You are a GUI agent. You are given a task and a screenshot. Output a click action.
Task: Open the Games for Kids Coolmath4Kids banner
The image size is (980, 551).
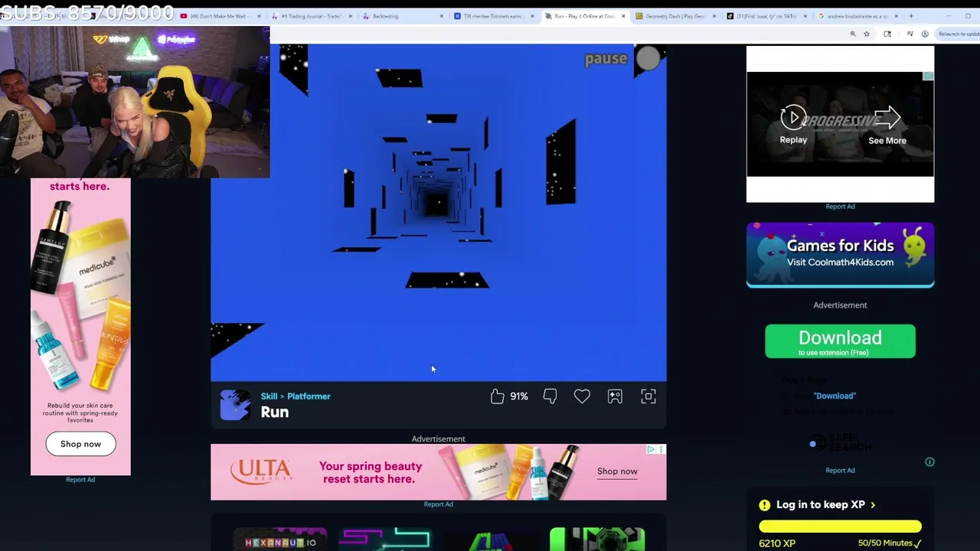840,255
